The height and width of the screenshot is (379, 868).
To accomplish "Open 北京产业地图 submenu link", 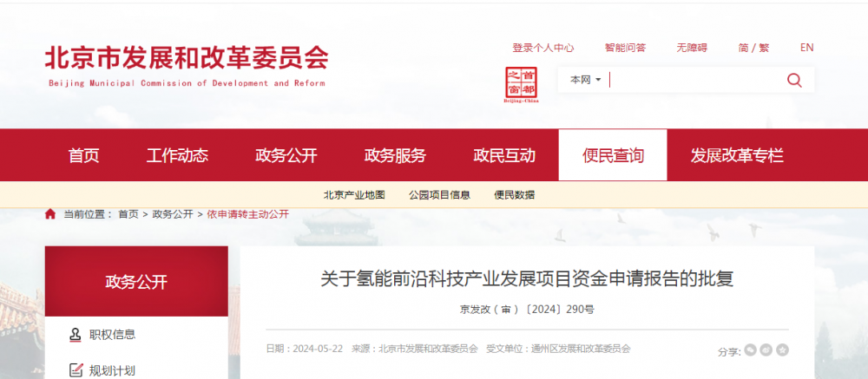I will [x=354, y=195].
